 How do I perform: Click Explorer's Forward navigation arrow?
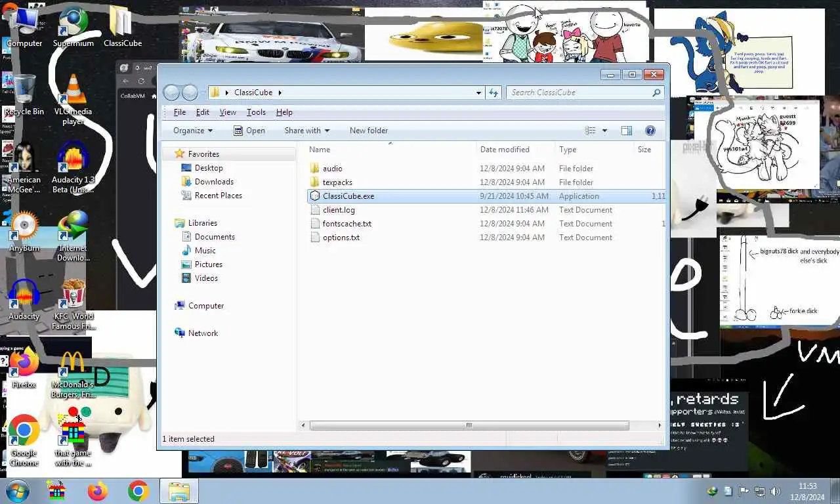[x=190, y=93]
